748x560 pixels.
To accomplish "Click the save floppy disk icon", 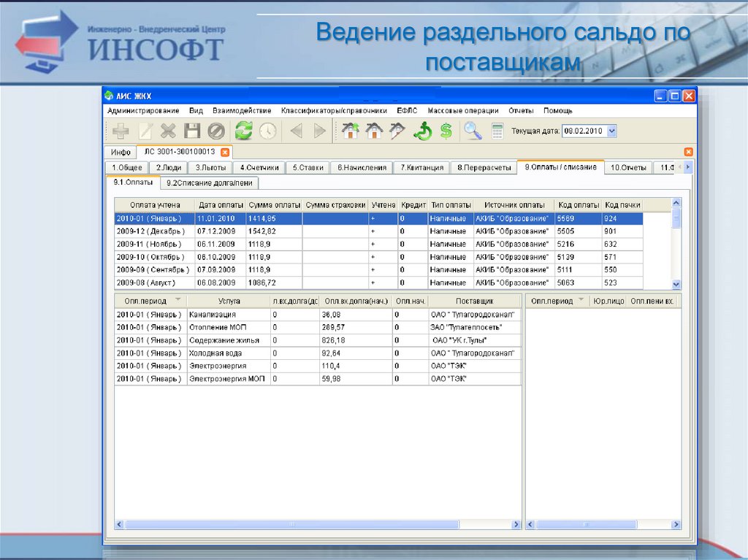I will pyautogui.click(x=192, y=131).
